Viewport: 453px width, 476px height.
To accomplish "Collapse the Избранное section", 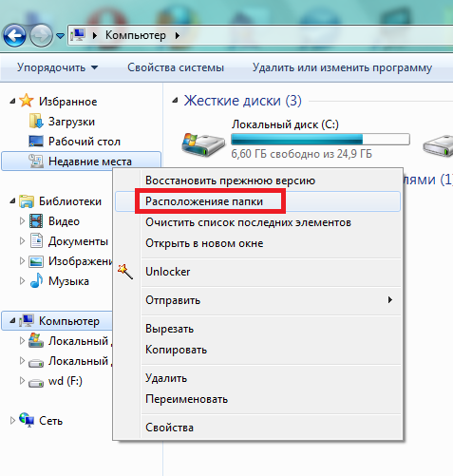I will pyautogui.click(x=12, y=102).
